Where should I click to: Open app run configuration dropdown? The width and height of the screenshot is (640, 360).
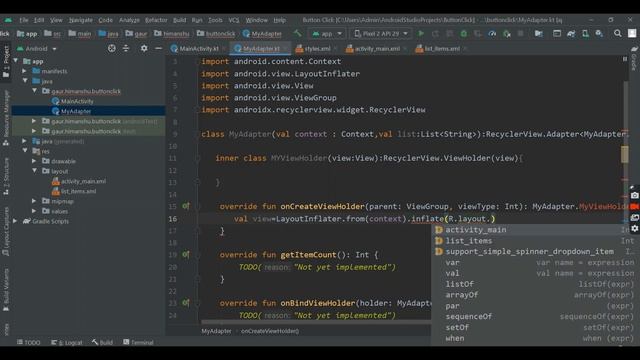click(x=327, y=33)
